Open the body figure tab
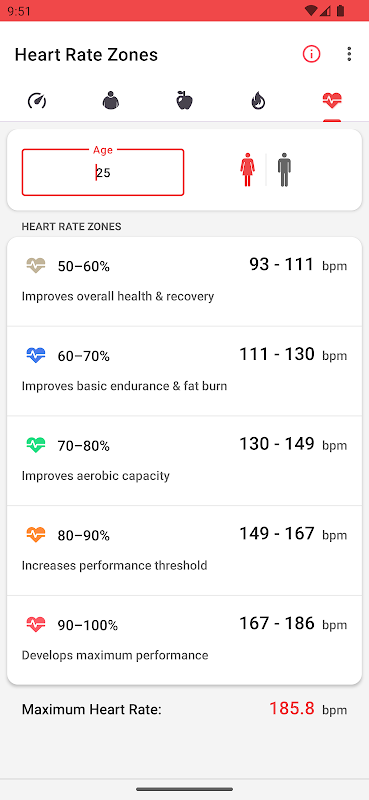The image size is (369, 800). (x=111, y=101)
